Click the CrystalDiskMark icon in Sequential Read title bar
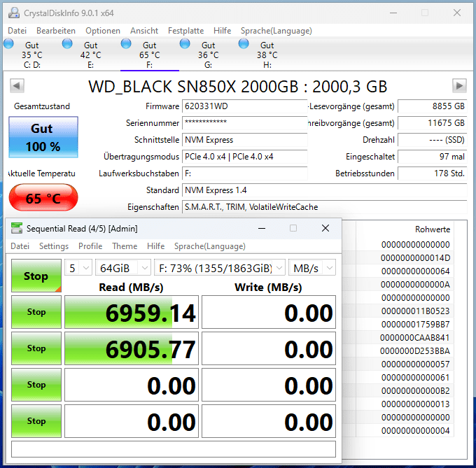476x468 pixels. [x=17, y=228]
